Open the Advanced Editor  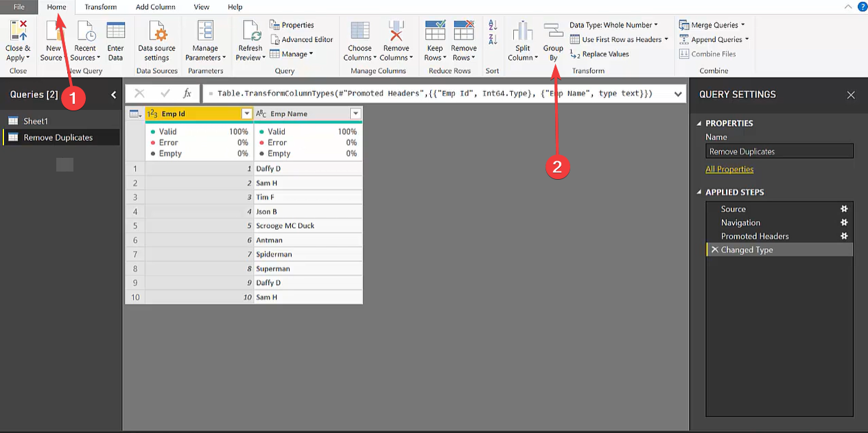tap(301, 39)
